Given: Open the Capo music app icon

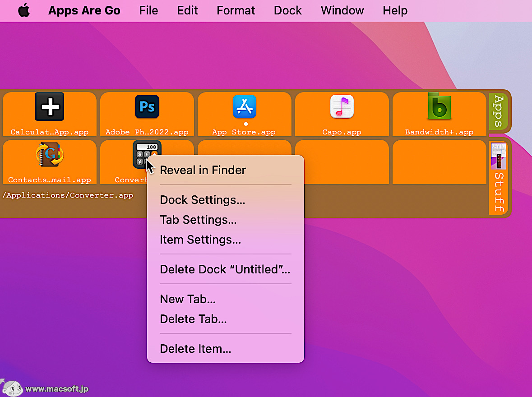Looking at the screenshot, I should pyautogui.click(x=342, y=106).
